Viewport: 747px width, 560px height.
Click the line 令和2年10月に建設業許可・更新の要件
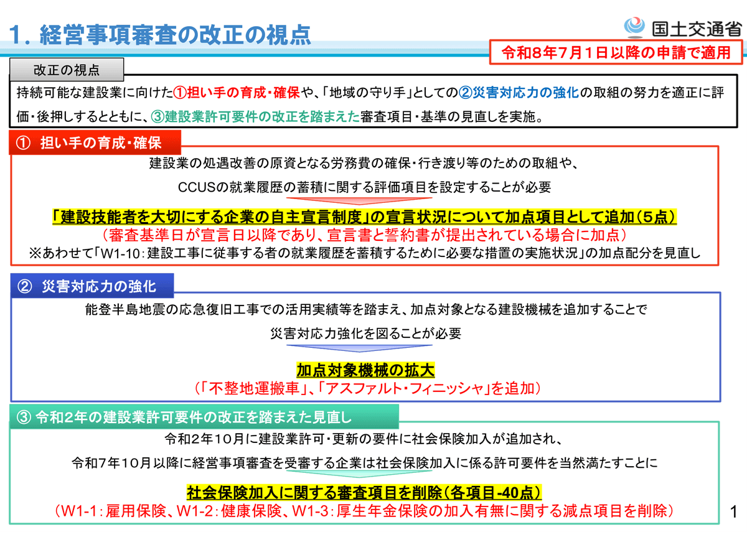[x=364, y=439]
